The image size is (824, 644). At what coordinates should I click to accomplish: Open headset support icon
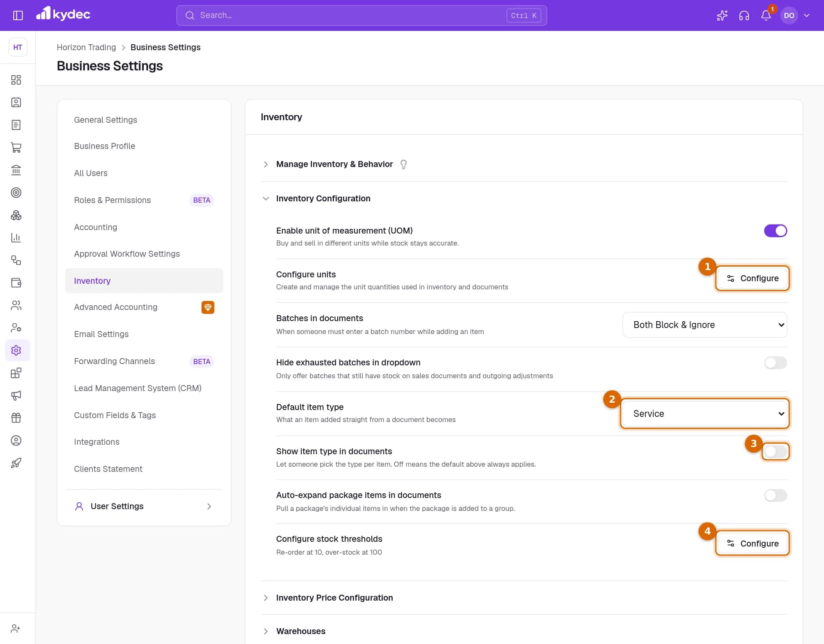744,15
